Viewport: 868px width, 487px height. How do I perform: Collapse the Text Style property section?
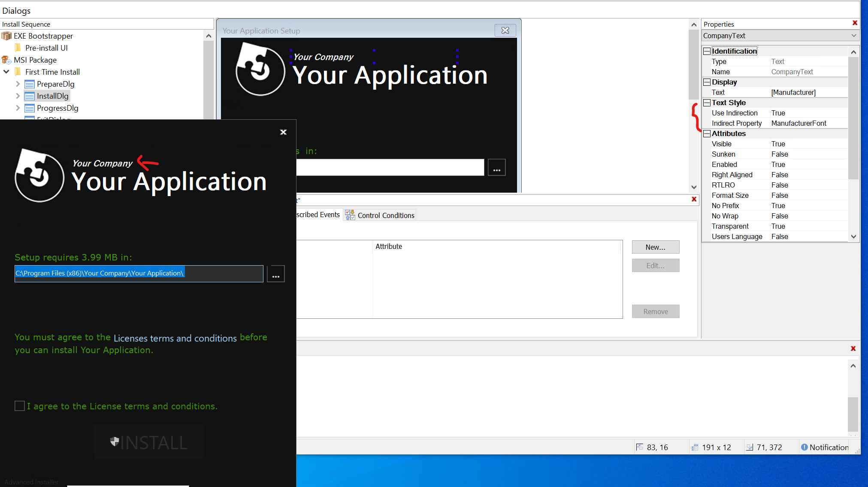click(707, 103)
